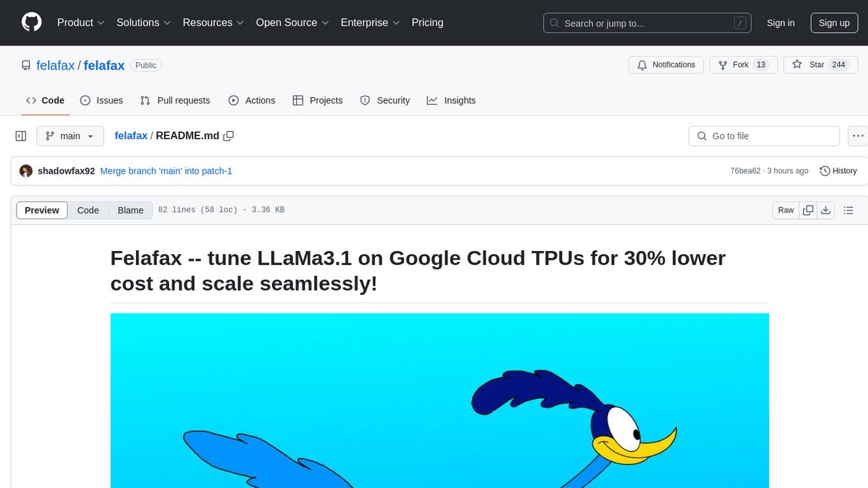Expand the Open Source menu
Screen dimensions: 868x488
tap(292, 22)
